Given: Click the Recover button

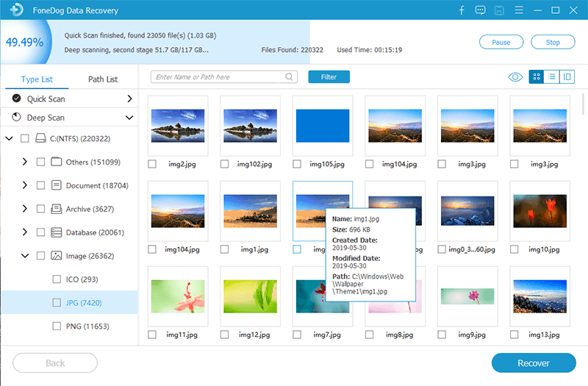Looking at the screenshot, I should [533, 363].
